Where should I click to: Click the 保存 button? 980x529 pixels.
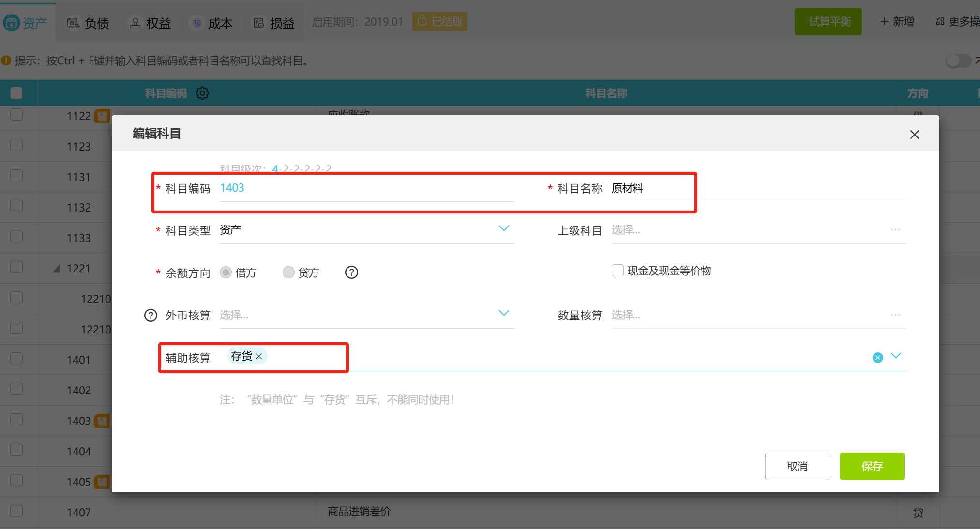tap(872, 466)
